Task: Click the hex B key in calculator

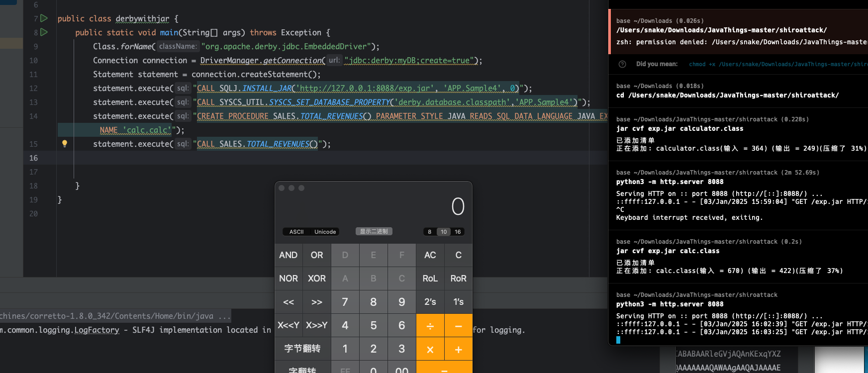Action: coord(374,279)
